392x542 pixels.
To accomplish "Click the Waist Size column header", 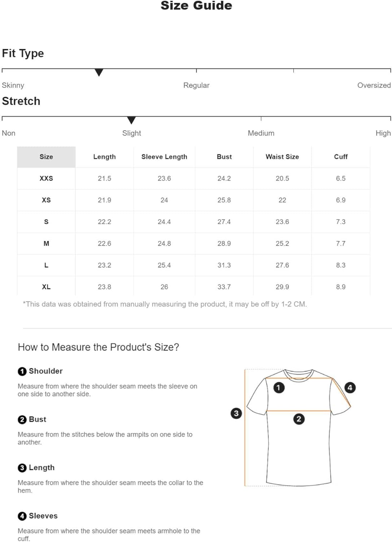I will [282, 157].
